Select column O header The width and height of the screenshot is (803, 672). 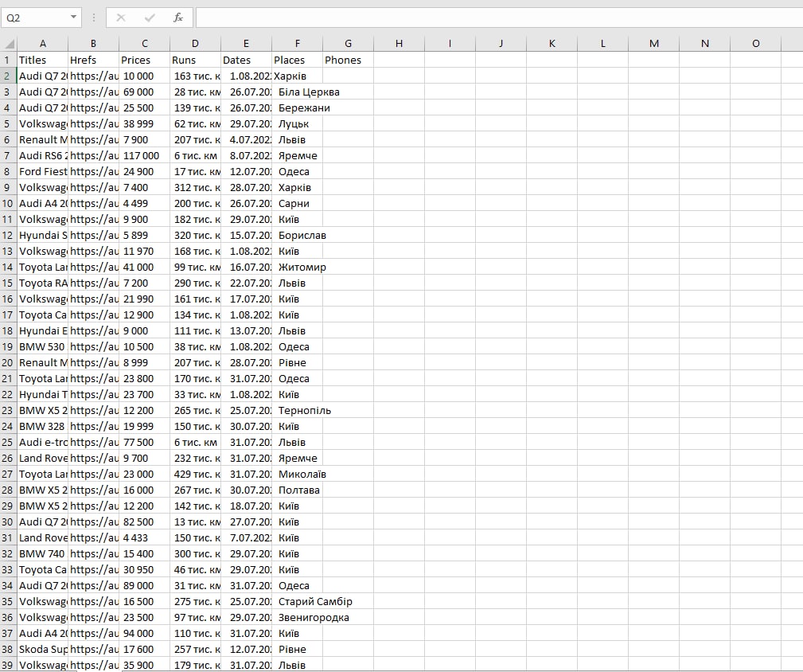[756, 44]
